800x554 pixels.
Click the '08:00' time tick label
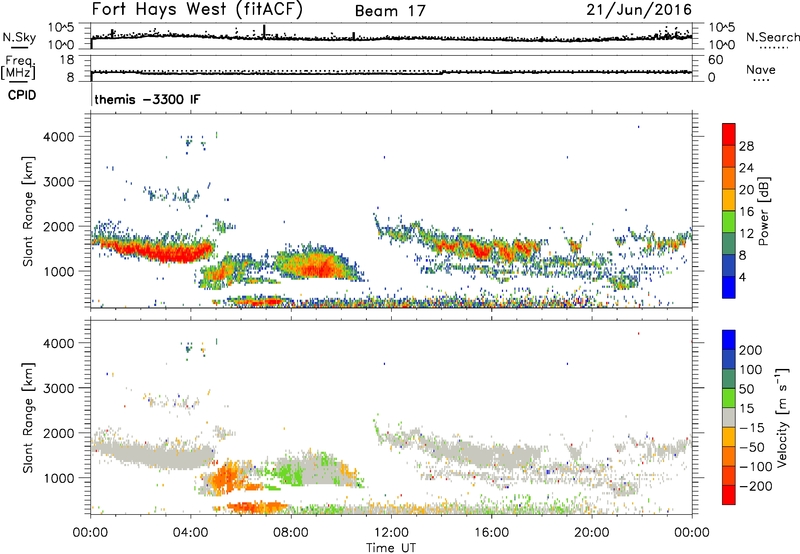[291, 533]
